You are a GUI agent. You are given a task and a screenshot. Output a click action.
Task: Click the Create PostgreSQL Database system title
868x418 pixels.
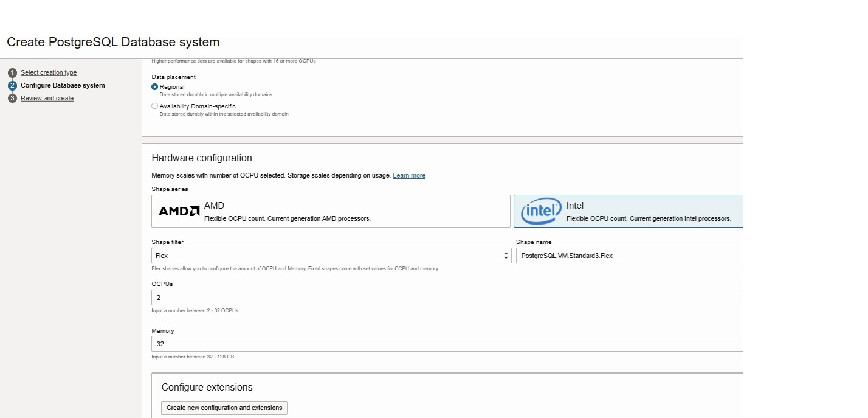pos(113,42)
